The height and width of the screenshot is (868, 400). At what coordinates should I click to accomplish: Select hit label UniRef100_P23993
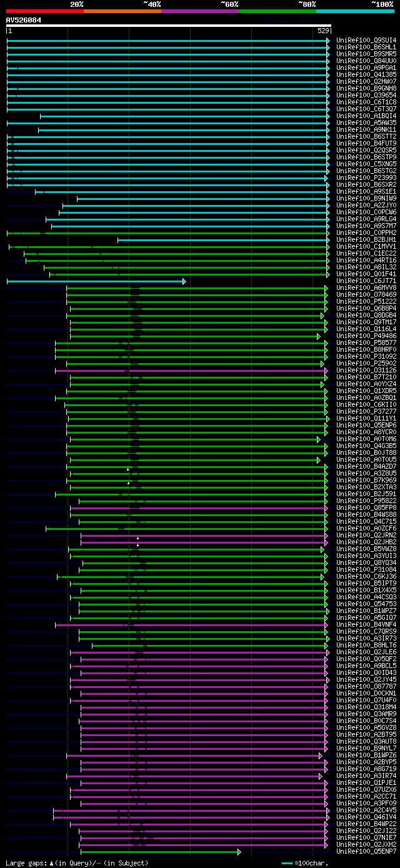[366, 177]
